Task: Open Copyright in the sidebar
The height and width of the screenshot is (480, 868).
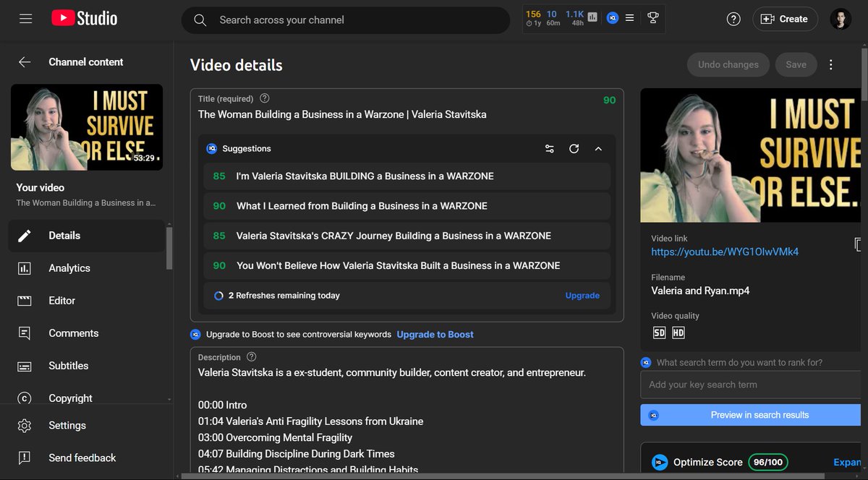Action: (x=86, y=398)
